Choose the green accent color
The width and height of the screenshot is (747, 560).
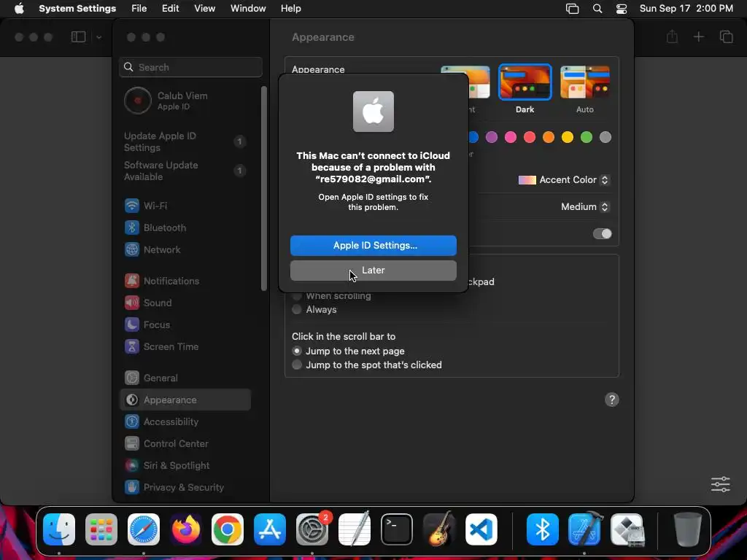pos(587,137)
